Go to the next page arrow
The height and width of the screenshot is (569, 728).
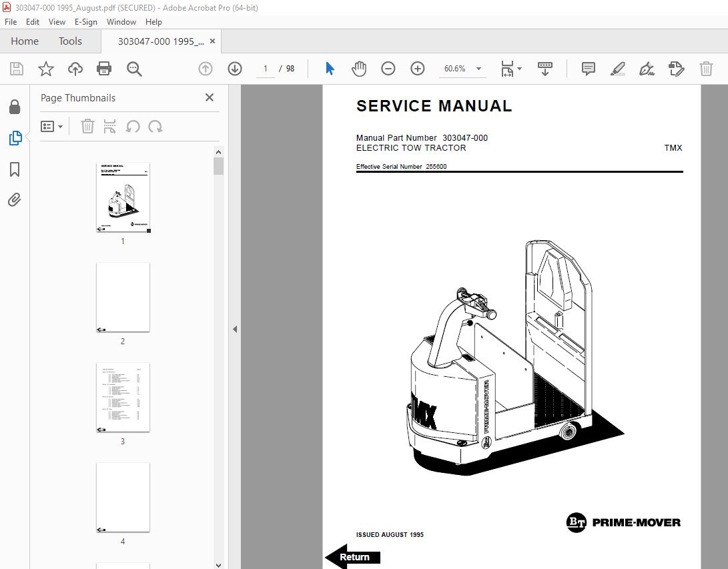click(235, 69)
